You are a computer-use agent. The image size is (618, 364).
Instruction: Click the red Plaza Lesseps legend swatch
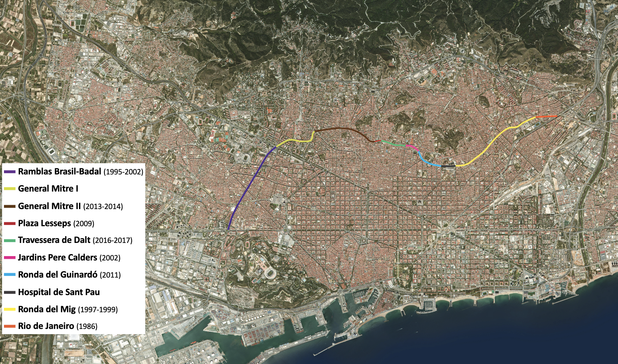click(10, 224)
